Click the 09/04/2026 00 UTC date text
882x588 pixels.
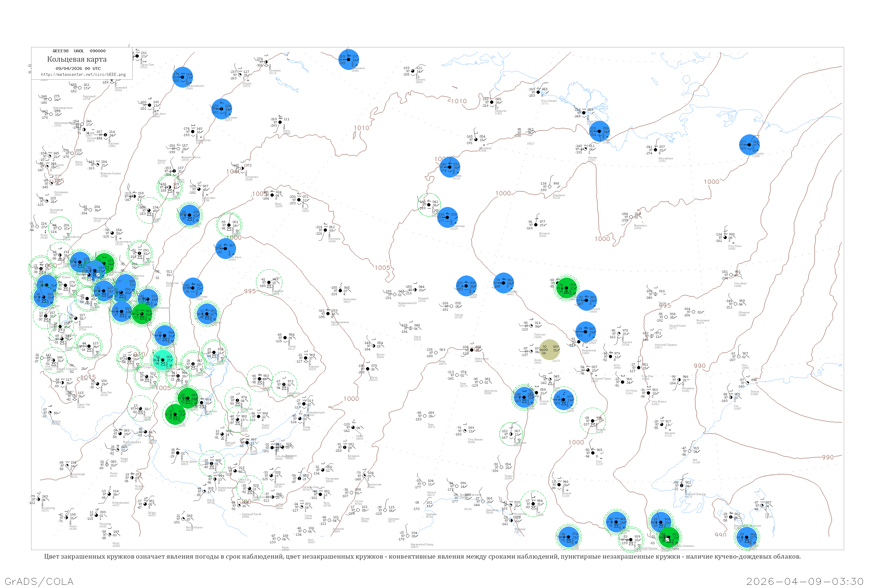(x=78, y=69)
